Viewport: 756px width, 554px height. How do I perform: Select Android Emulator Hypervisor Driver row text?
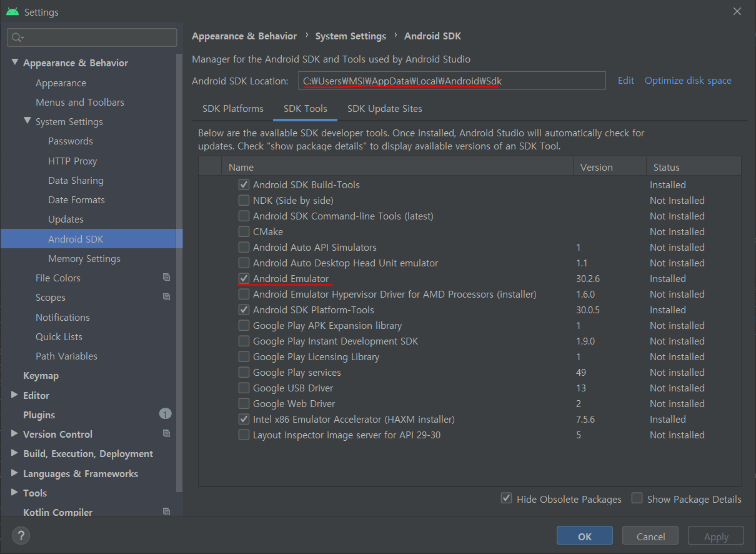394,294
